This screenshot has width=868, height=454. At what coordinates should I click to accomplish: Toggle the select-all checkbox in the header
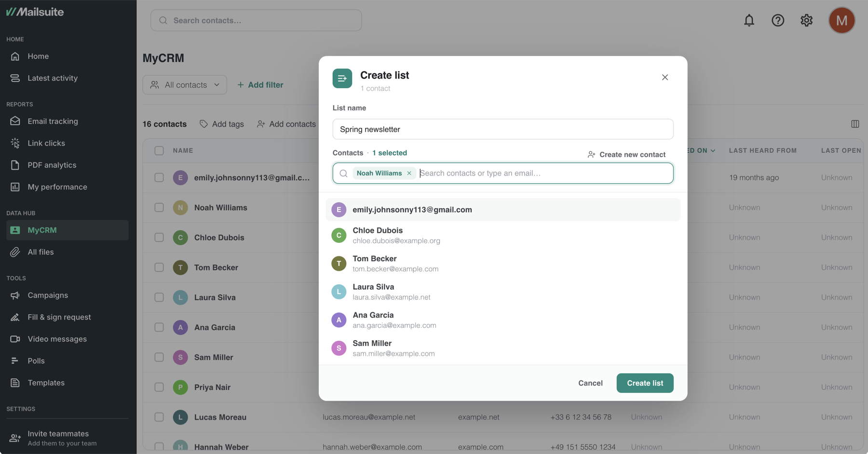[159, 151]
